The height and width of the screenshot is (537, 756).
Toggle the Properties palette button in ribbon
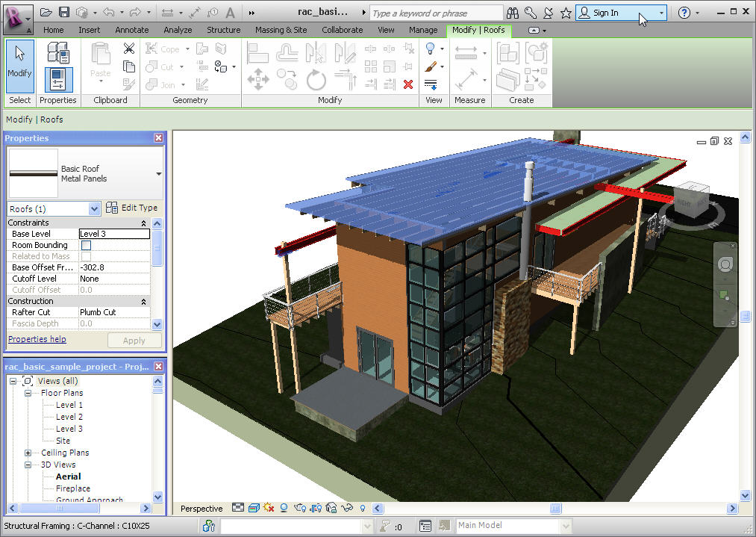(58, 79)
